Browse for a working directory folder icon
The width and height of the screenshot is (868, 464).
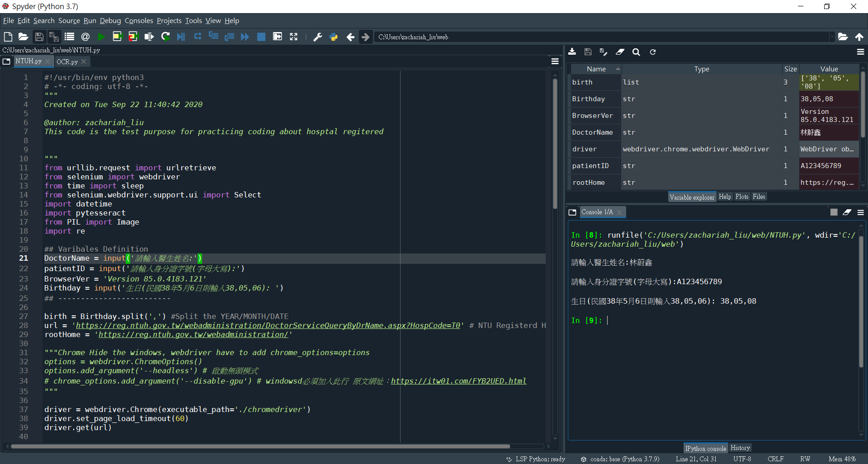coord(843,37)
